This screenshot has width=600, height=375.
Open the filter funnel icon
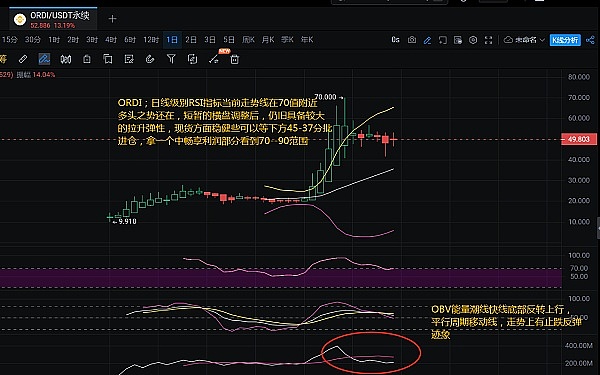(171, 59)
